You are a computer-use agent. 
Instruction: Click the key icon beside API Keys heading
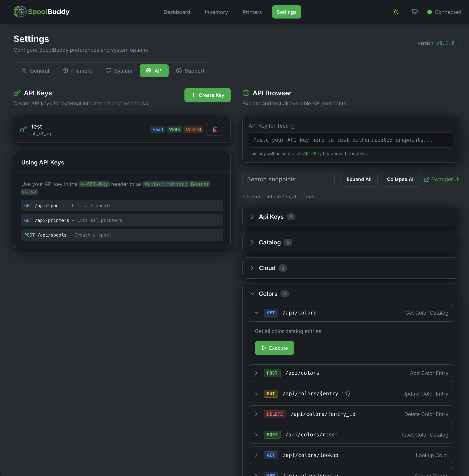[x=17, y=93]
